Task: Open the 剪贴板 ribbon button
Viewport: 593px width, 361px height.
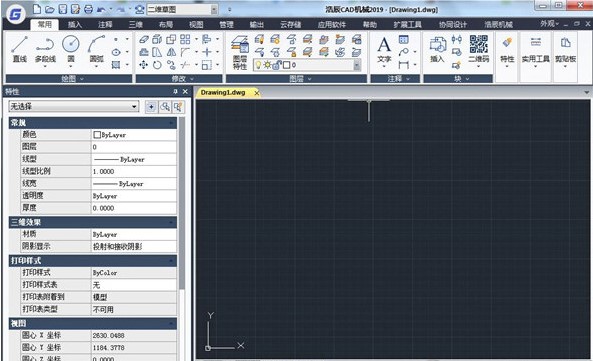Action: click(565, 51)
